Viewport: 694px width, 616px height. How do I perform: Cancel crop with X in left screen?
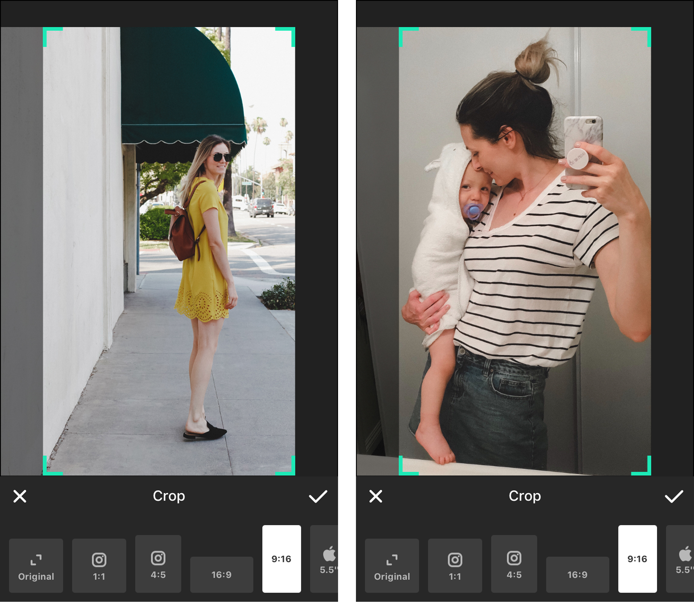20,496
